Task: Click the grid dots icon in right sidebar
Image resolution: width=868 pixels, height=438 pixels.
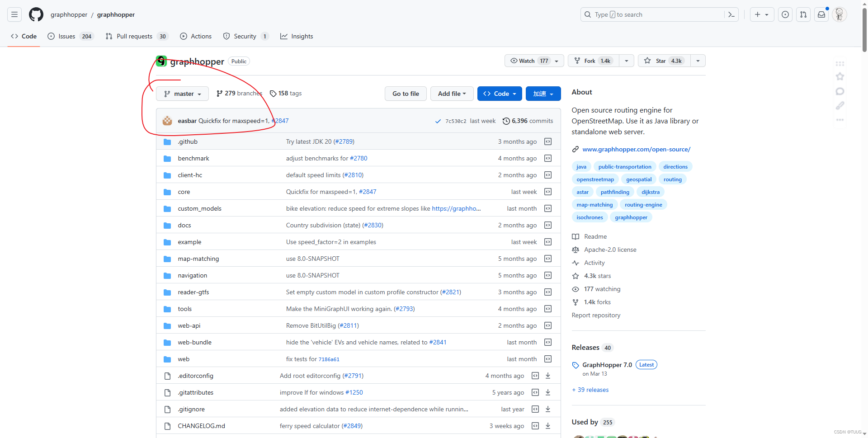Action: click(x=840, y=64)
